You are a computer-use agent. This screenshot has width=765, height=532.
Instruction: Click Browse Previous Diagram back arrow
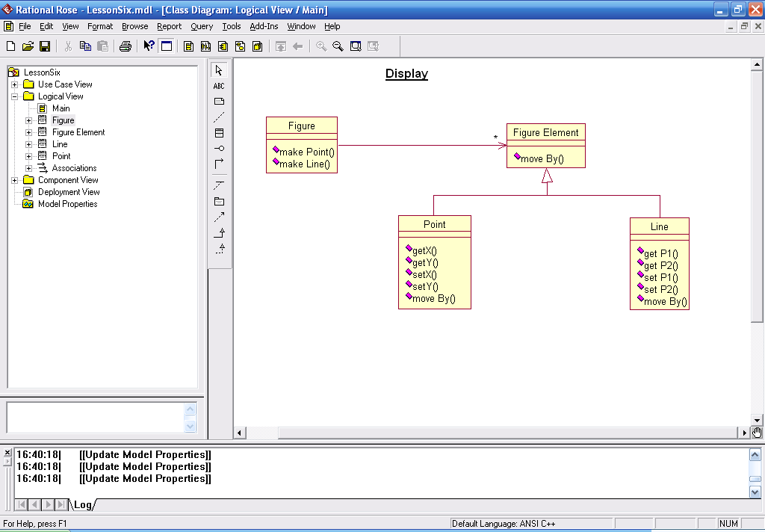297,46
